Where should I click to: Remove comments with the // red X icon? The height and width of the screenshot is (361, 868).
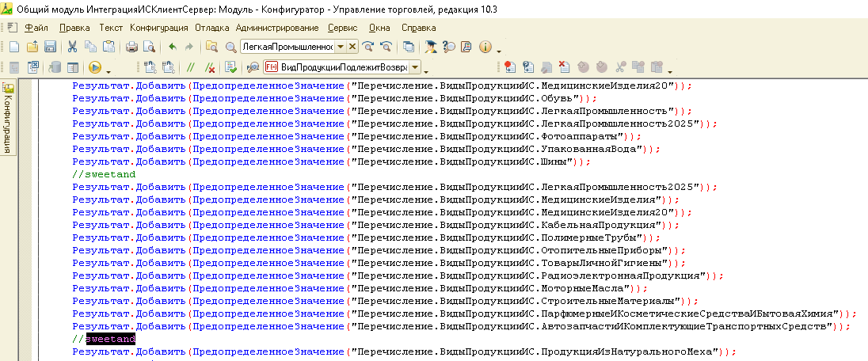coord(210,67)
